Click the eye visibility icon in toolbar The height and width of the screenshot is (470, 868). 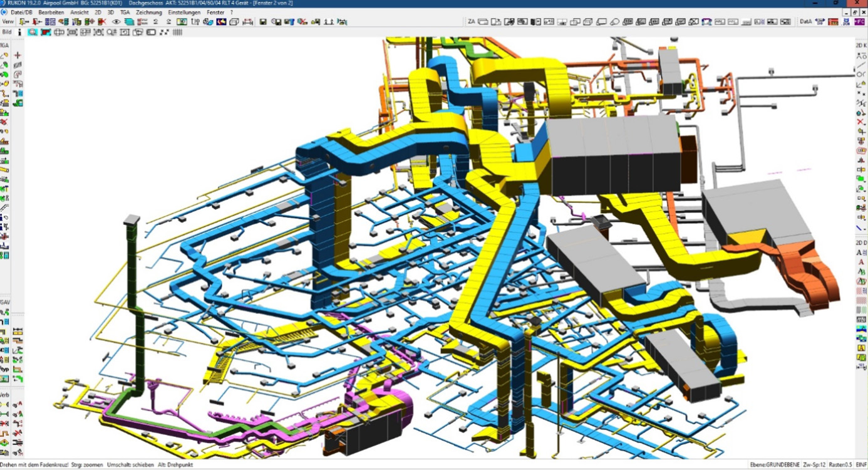pyautogui.click(x=116, y=22)
